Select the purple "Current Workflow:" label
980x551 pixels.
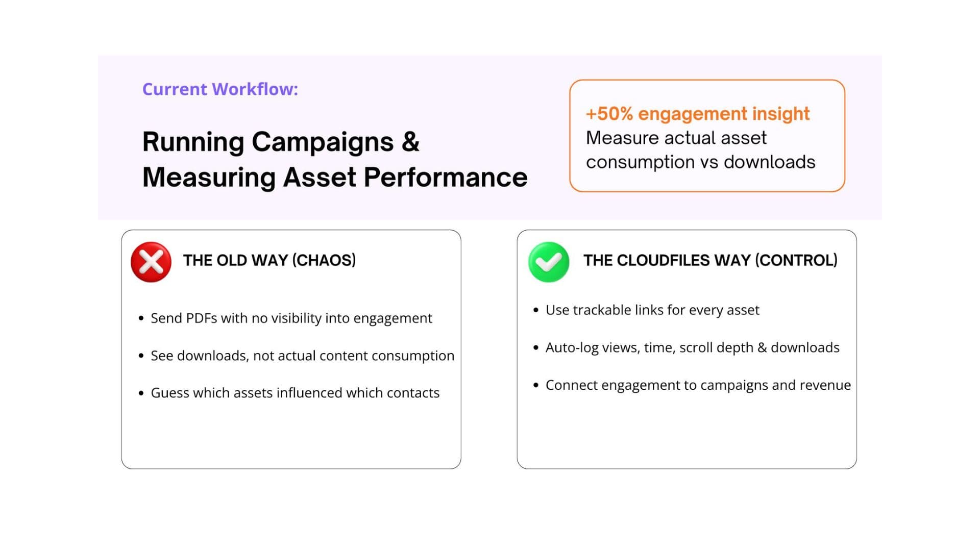tap(220, 89)
